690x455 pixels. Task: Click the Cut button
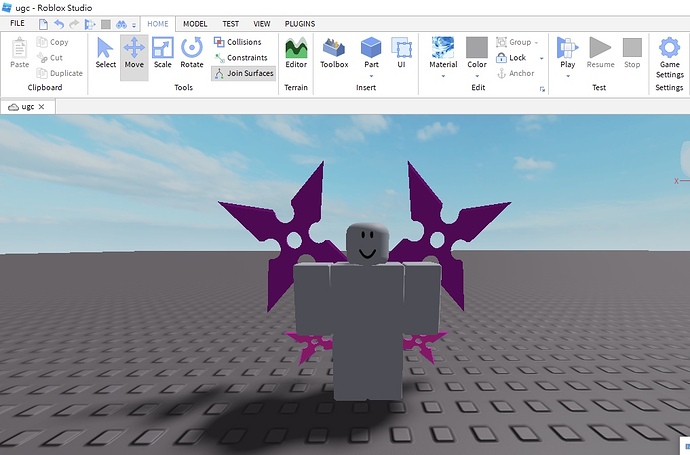[x=50, y=58]
